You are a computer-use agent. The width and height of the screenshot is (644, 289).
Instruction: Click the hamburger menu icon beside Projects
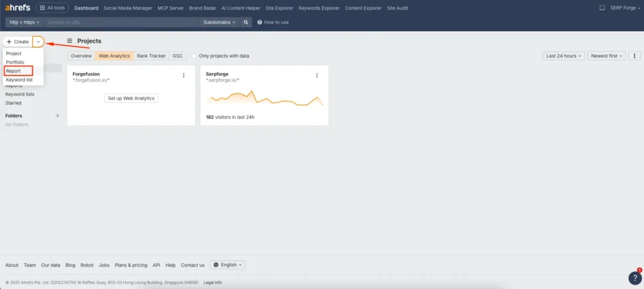(70, 41)
